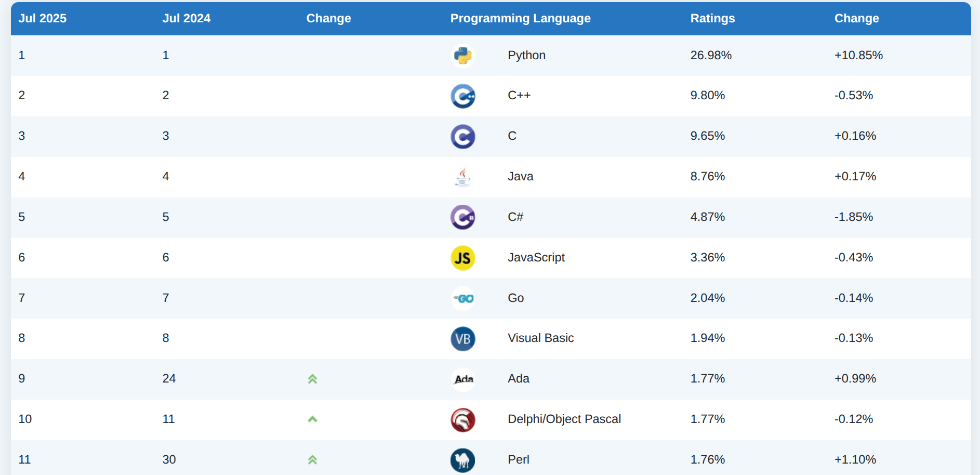The image size is (980, 475).
Task: Click the 1.76% rating for Perl
Action: click(707, 459)
